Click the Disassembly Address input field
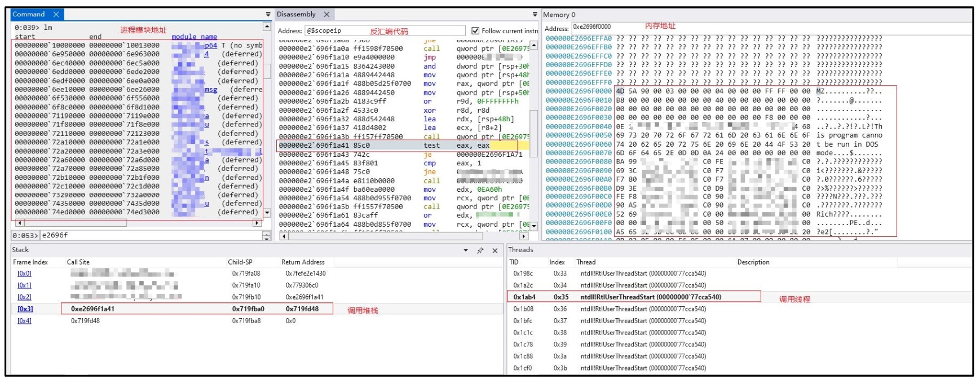This screenshot has width=980, height=383. click(x=386, y=30)
